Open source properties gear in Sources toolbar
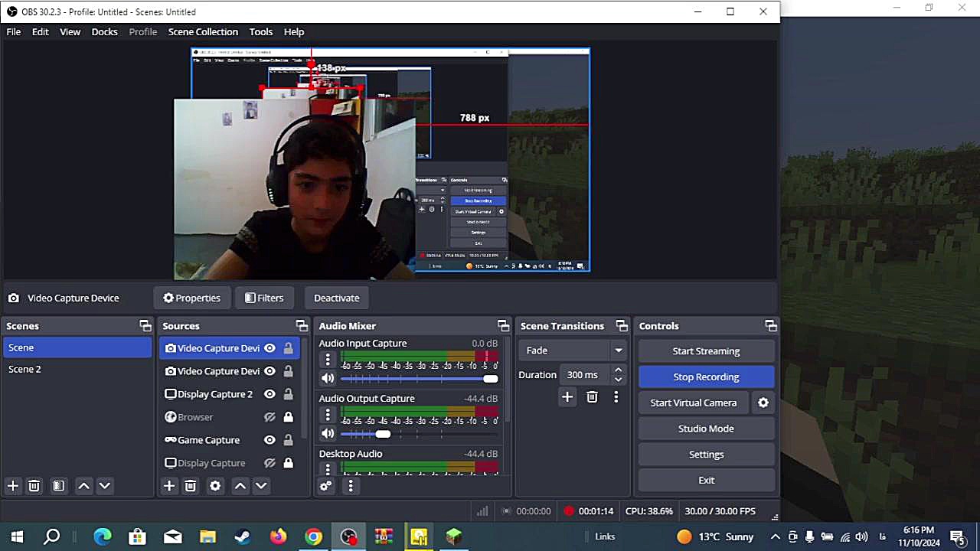980x551 pixels. (215, 486)
